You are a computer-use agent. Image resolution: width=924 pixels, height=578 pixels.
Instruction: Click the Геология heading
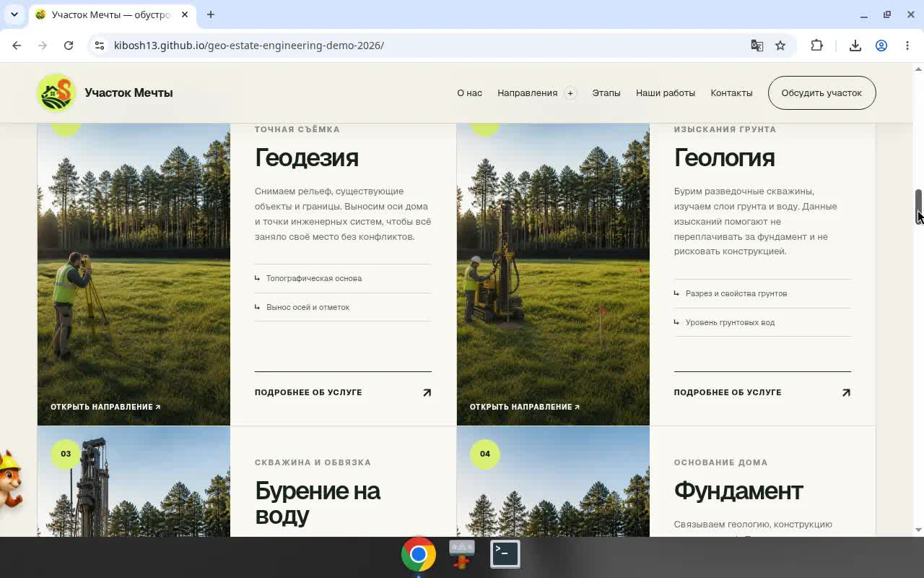pos(725,158)
